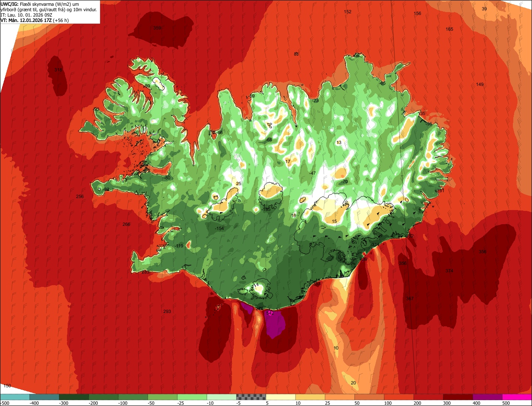Click the pale green -10 to -5 swatch

point(221,397)
